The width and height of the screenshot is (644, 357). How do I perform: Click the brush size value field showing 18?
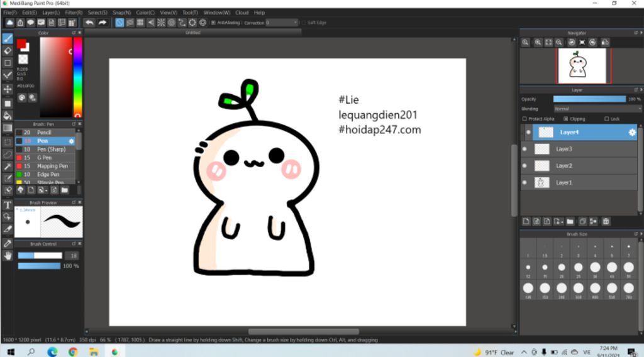pyautogui.click(x=73, y=256)
